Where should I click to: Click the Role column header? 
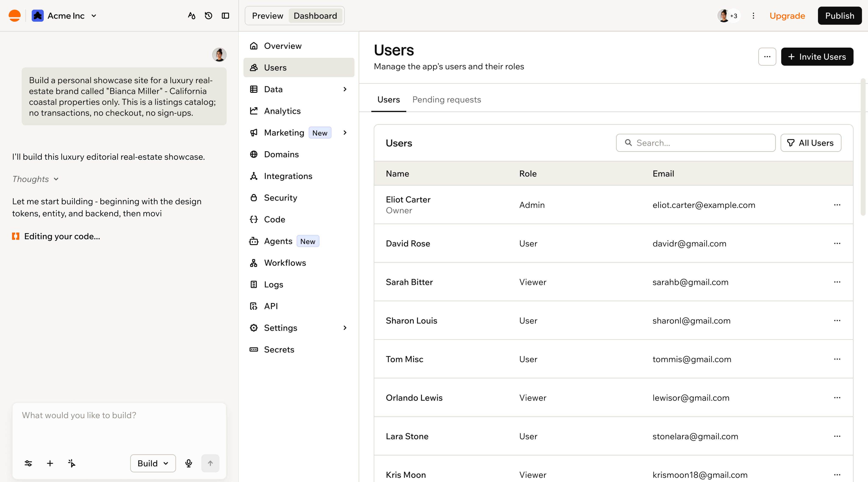(528, 174)
